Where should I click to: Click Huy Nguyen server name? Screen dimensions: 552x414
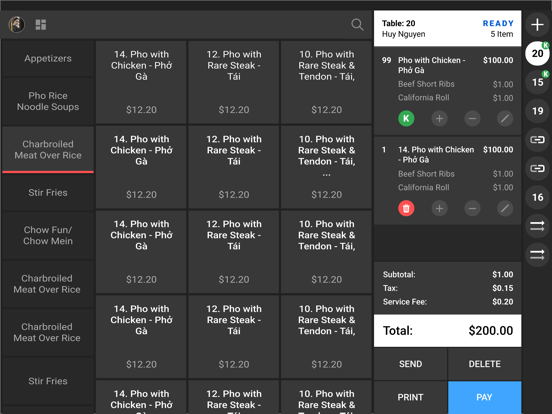(x=403, y=34)
